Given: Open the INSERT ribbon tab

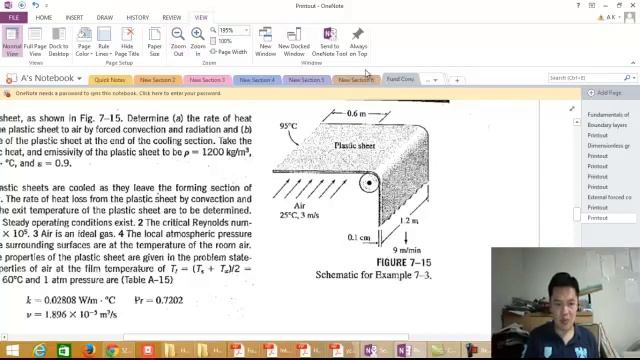Looking at the screenshot, I should click(x=74, y=18).
